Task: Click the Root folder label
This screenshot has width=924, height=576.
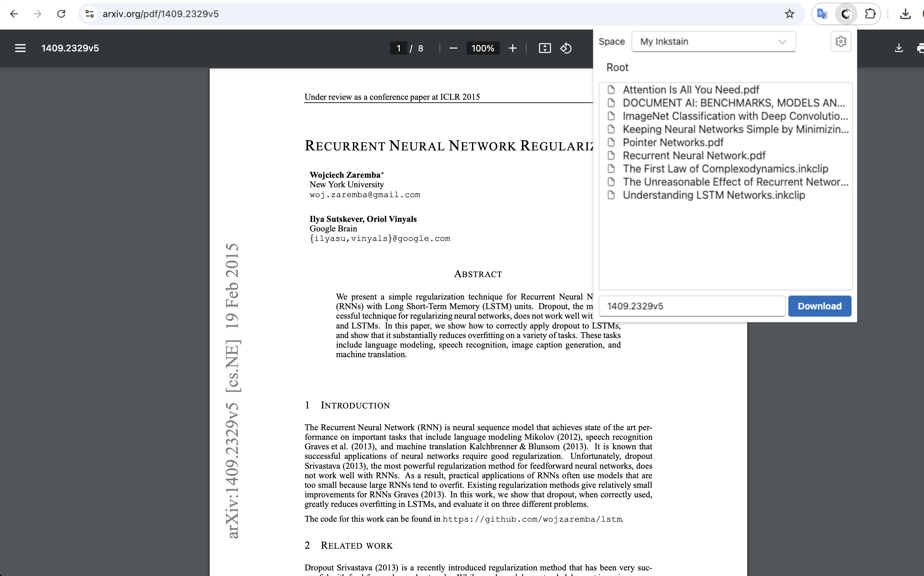Action: (x=617, y=67)
